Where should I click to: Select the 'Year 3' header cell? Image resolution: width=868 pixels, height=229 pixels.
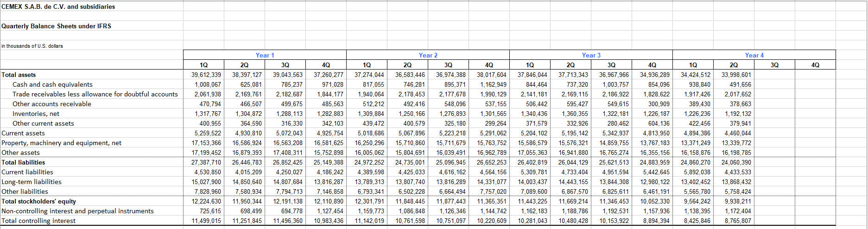click(x=591, y=55)
